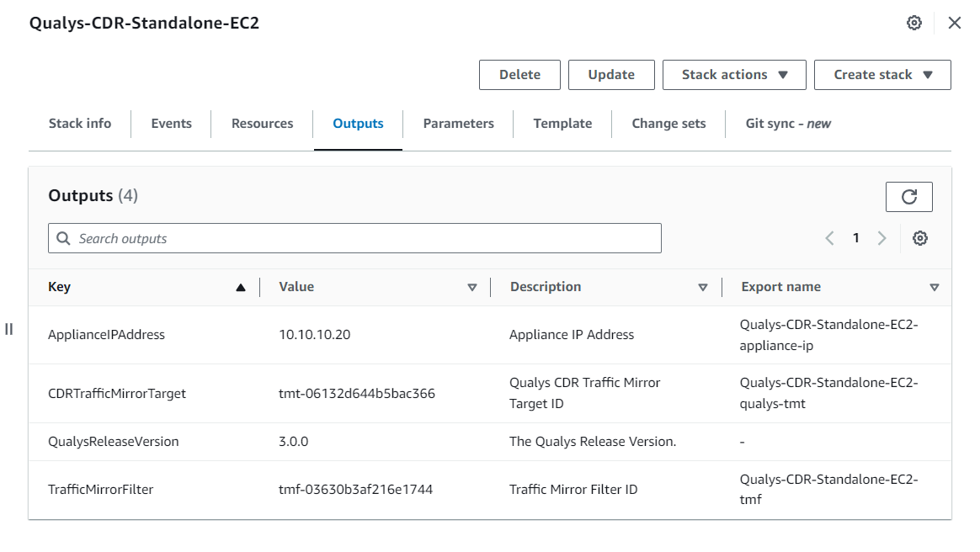Viewport: 980px width, 552px height.
Task: Sort by Key column ascending arrow
Action: 241,287
